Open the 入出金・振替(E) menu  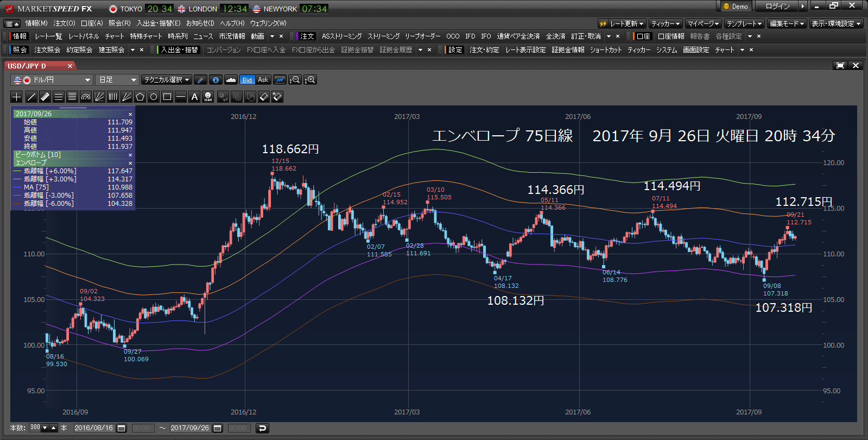(159, 23)
